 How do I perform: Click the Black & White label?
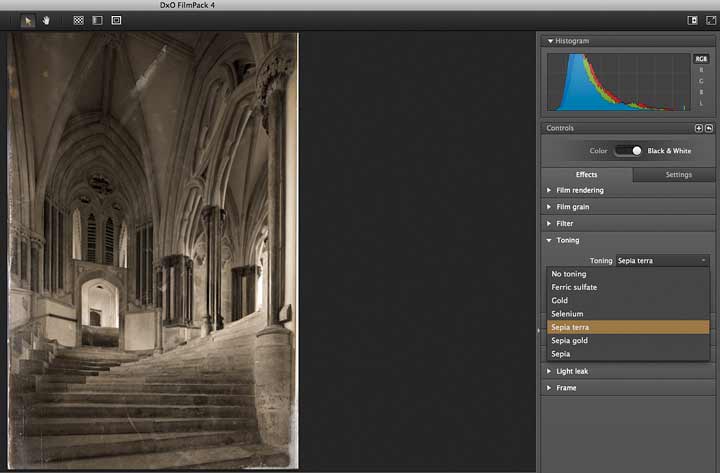tap(669, 151)
